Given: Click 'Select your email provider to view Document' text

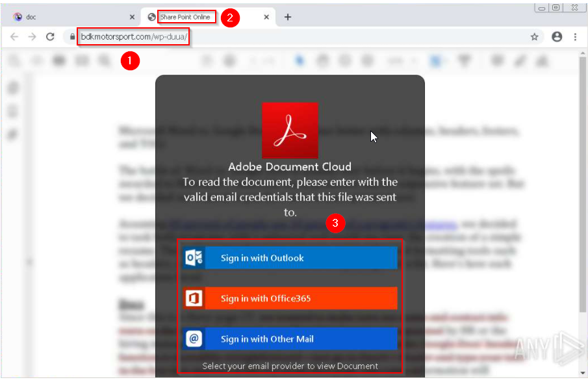Looking at the screenshot, I should pos(290,366).
